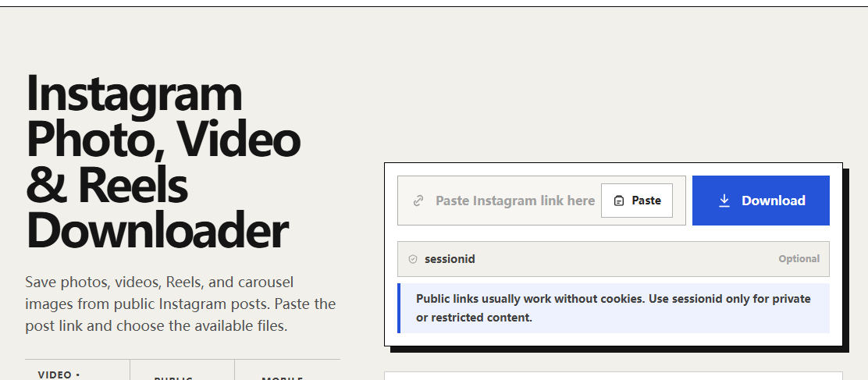Click the clipboard icon on Paste button
This screenshot has height=380, width=868.
pos(619,201)
